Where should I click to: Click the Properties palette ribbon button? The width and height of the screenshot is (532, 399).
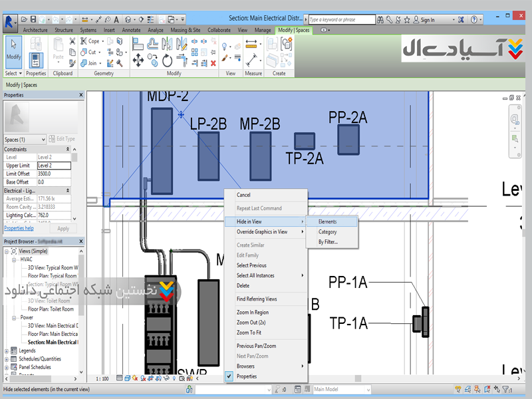36,60
